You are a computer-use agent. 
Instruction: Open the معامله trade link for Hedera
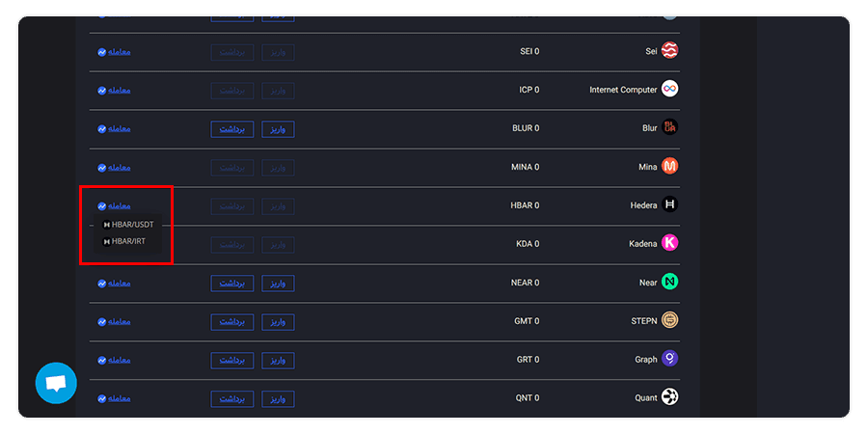tap(114, 206)
